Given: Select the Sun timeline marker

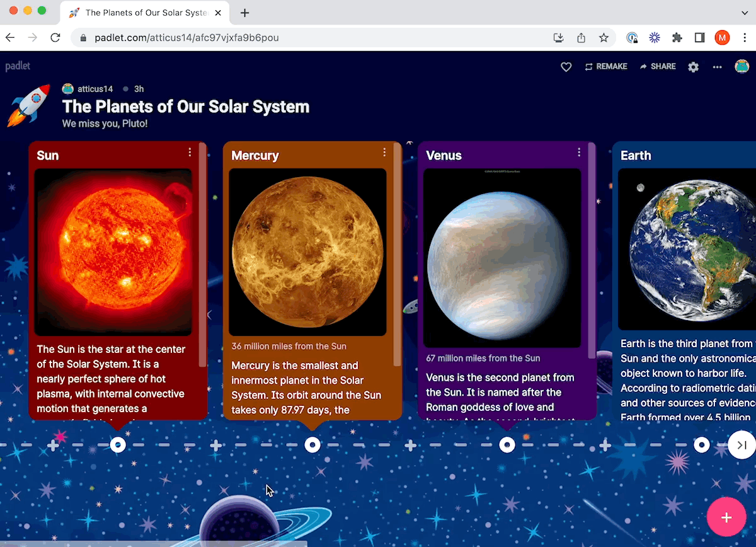Looking at the screenshot, I should [x=118, y=446].
